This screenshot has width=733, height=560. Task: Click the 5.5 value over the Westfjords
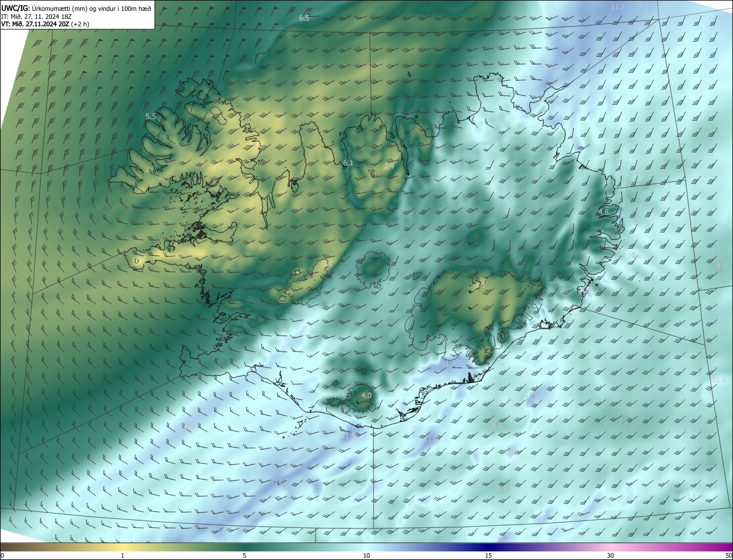[x=151, y=116]
